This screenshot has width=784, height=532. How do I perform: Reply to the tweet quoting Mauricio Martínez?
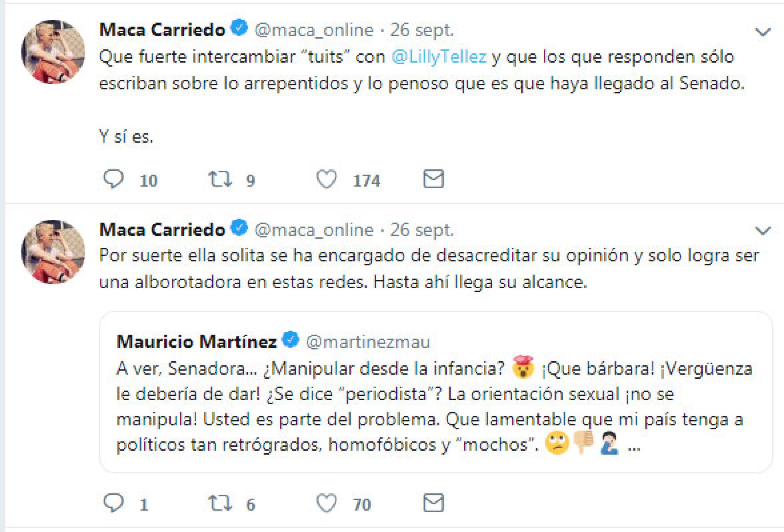tap(113, 503)
